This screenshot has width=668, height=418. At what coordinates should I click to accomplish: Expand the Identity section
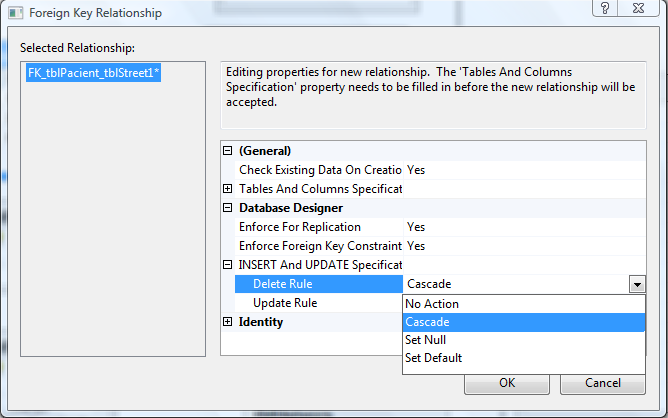[x=227, y=322]
